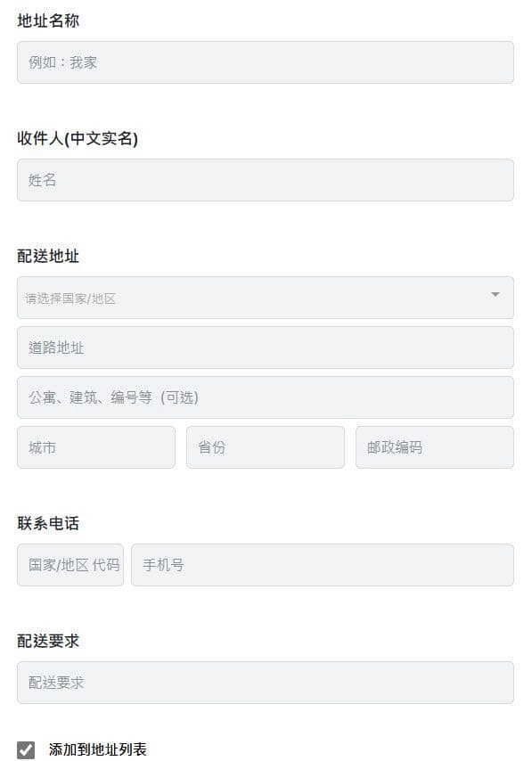Click the 地址名称 section heading
The width and height of the screenshot is (532, 761).
[x=47, y=20]
